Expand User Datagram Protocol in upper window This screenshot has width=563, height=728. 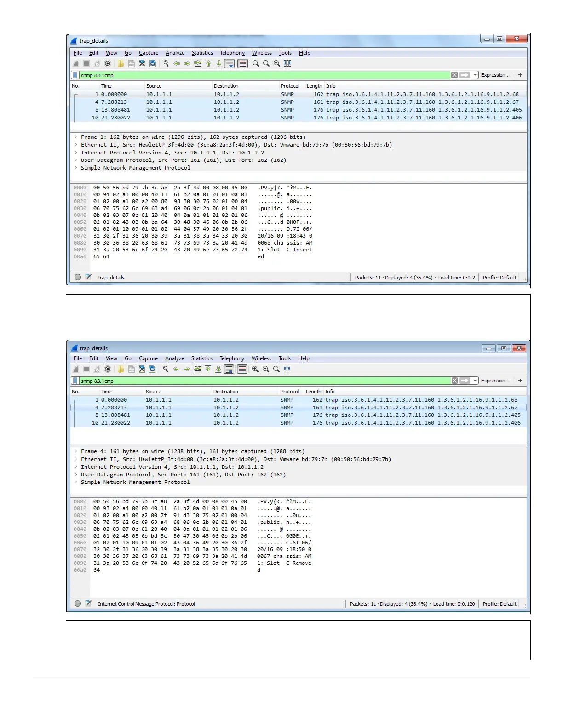click(76, 160)
